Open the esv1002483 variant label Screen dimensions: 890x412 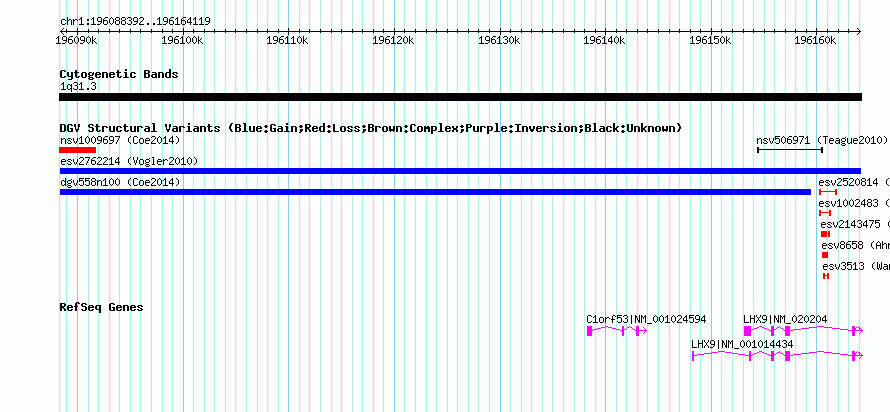[x=854, y=203]
